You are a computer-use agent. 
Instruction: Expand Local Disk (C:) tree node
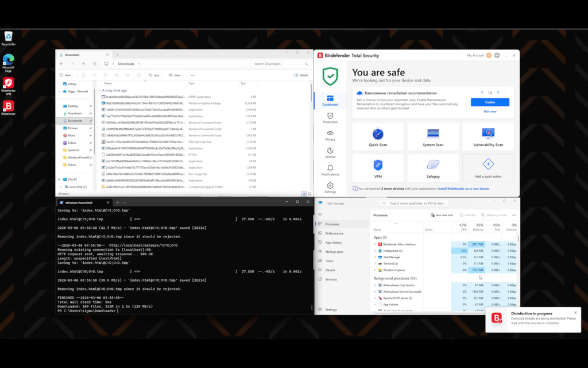pos(60,187)
